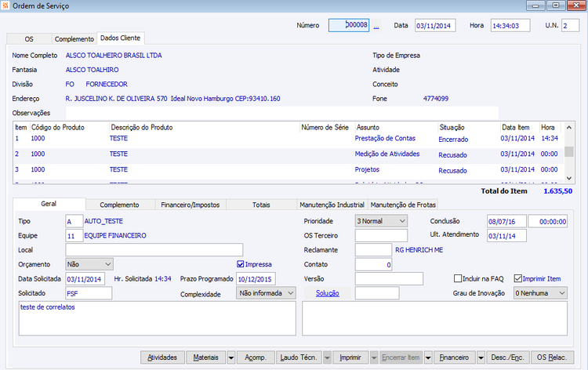The image size is (588, 370).
Task: Open the arrow menu beside Imprimir
Action: (373, 357)
